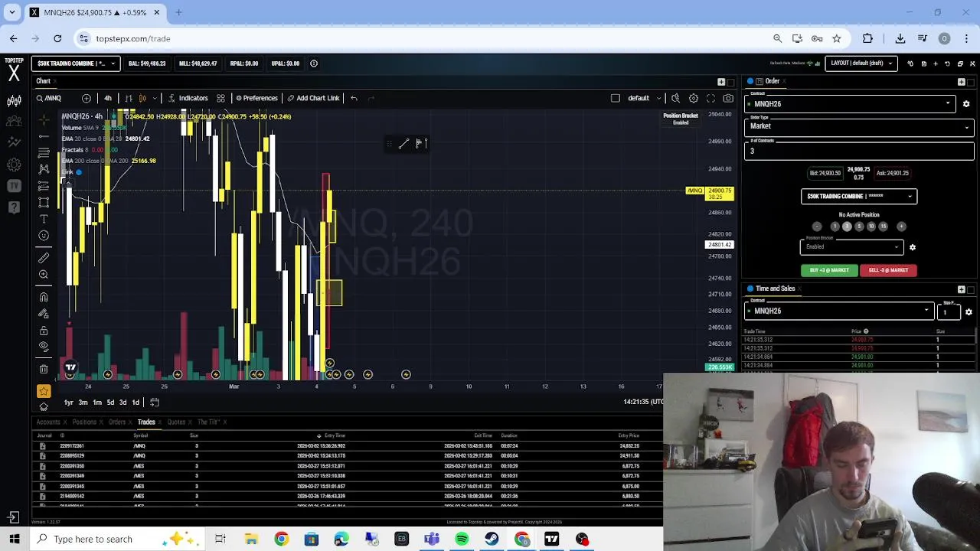Click the trash icon to remove drawings
Viewport: 980px width, 551px height.
pos(44,369)
